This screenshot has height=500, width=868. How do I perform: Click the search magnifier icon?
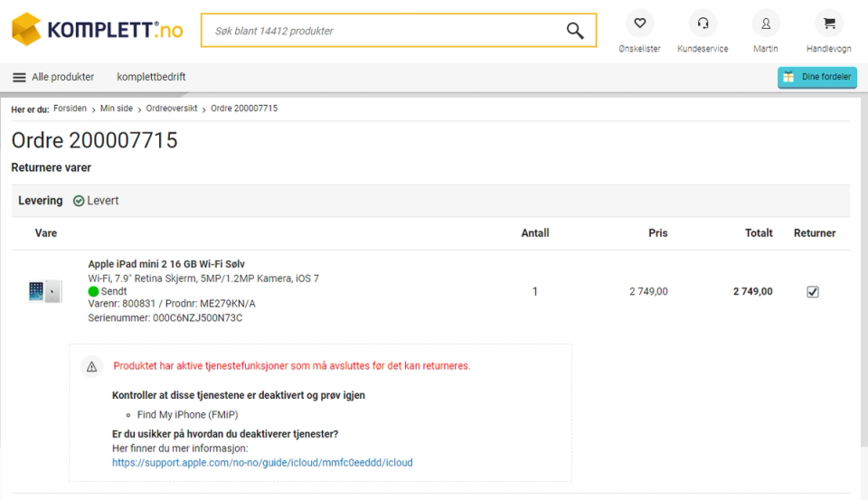tap(575, 31)
